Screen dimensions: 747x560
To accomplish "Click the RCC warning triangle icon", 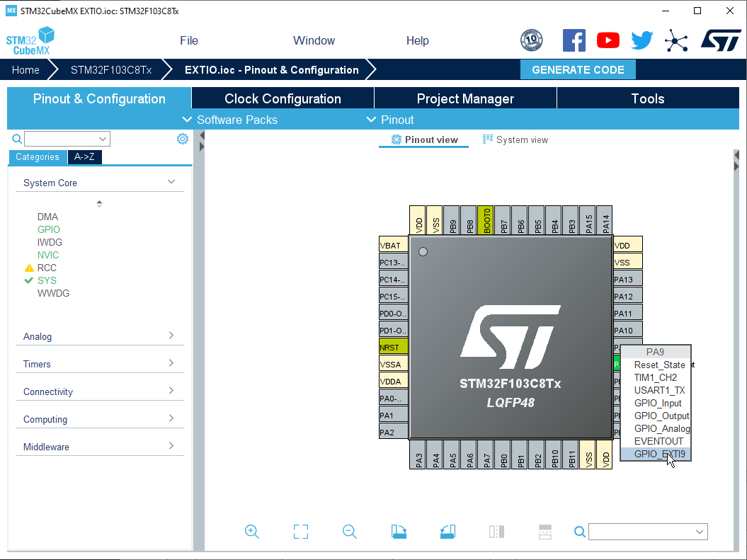I will [29, 268].
